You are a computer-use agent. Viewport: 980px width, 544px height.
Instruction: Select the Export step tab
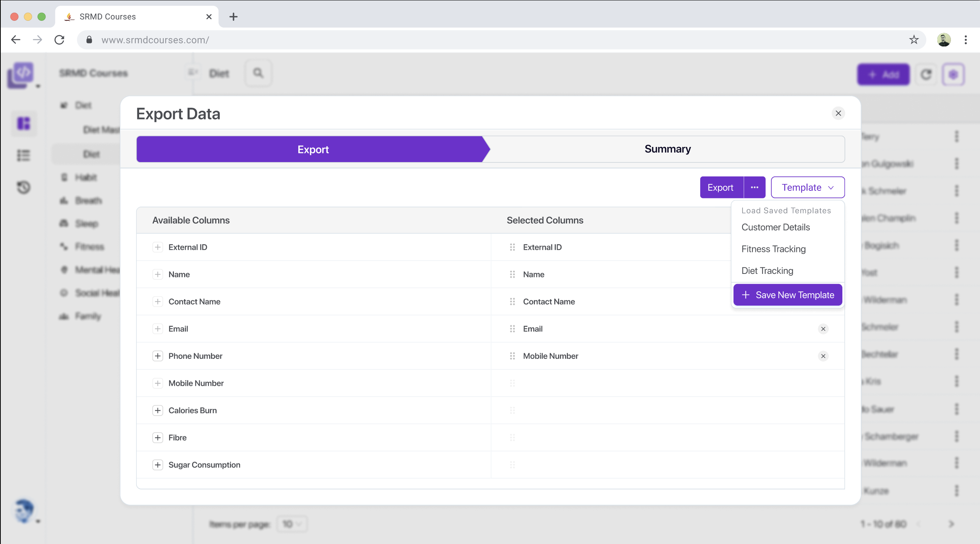[312, 149]
